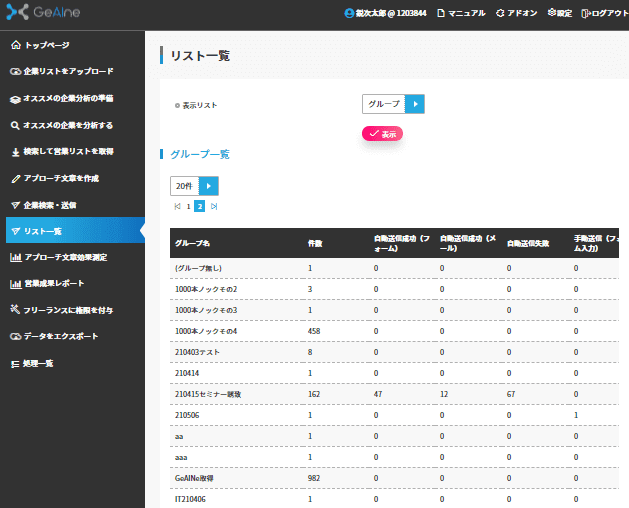Click the layers icon for オススメの企業分析の準備
Viewport: 629px width, 508px height.
(15, 99)
